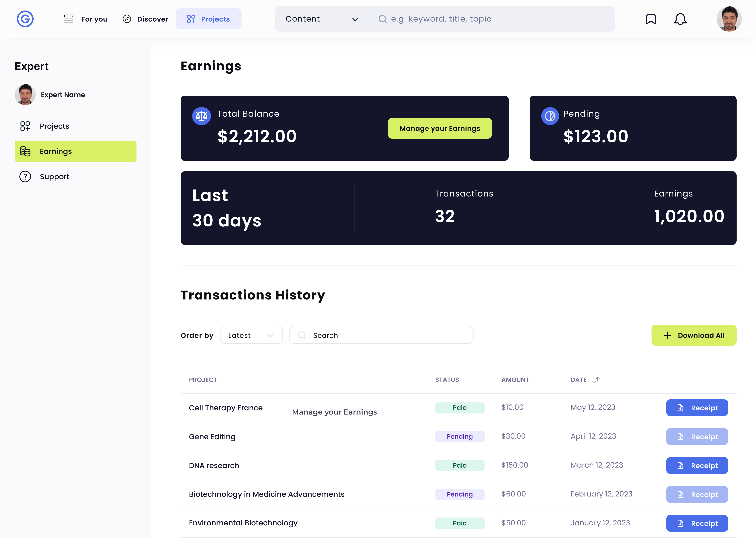Viewport: 756px width, 538px height.
Task: Click the Total Balance scales icon
Action: (201, 116)
